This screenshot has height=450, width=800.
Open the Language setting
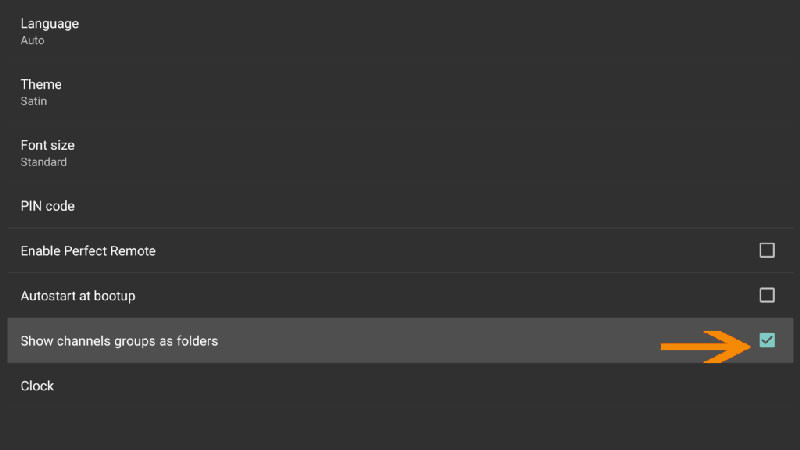[x=50, y=23]
